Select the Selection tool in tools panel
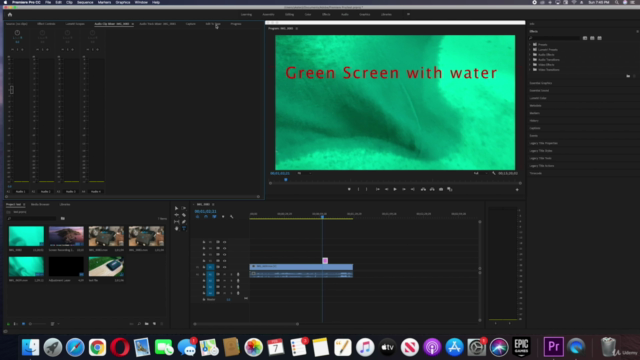The height and width of the screenshot is (360, 640). 176,208
